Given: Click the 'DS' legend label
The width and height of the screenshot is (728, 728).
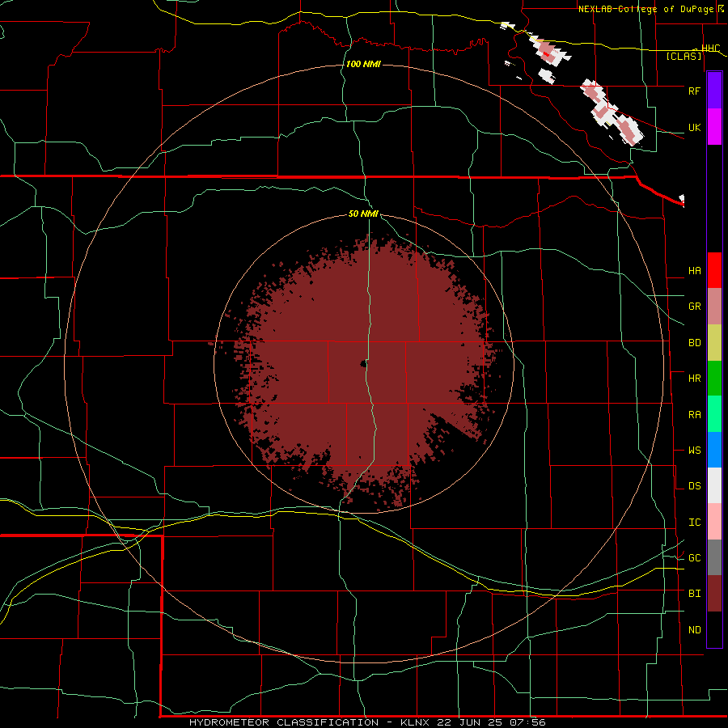Looking at the screenshot, I should pyautogui.click(x=694, y=486).
